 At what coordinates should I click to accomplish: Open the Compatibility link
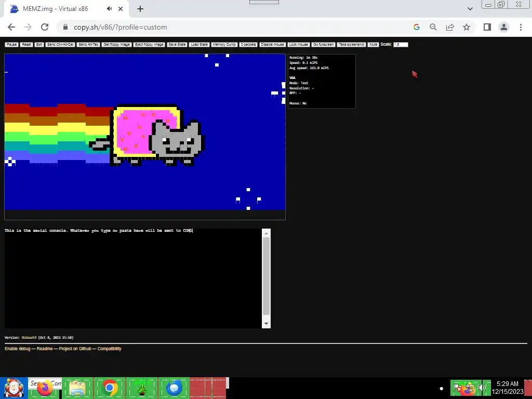coord(109,349)
